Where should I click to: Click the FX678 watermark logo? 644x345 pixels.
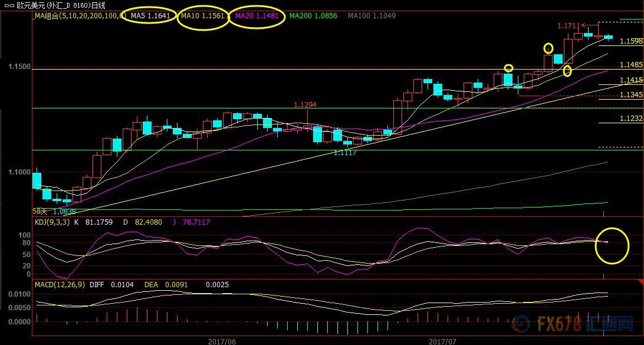tap(573, 324)
